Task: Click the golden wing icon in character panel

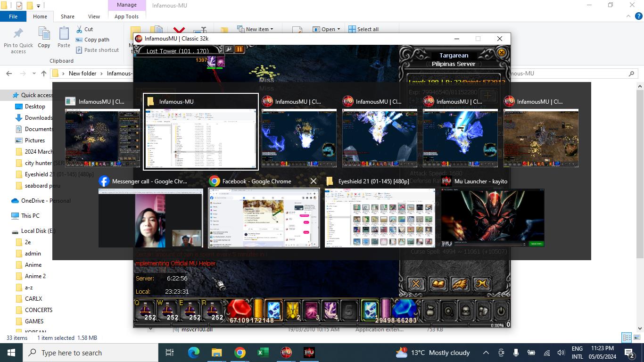Action: coord(460,284)
